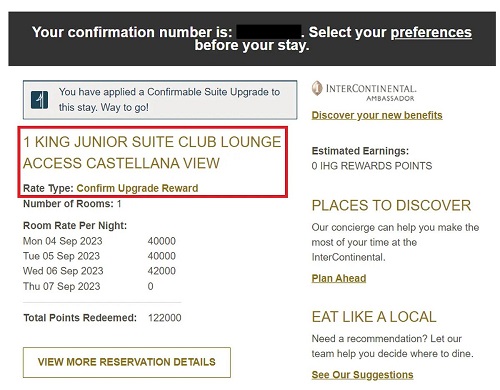Screen dimensions: 500x390
Task: Click the Estimated Earnings label
Action: click(x=360, y=151)
